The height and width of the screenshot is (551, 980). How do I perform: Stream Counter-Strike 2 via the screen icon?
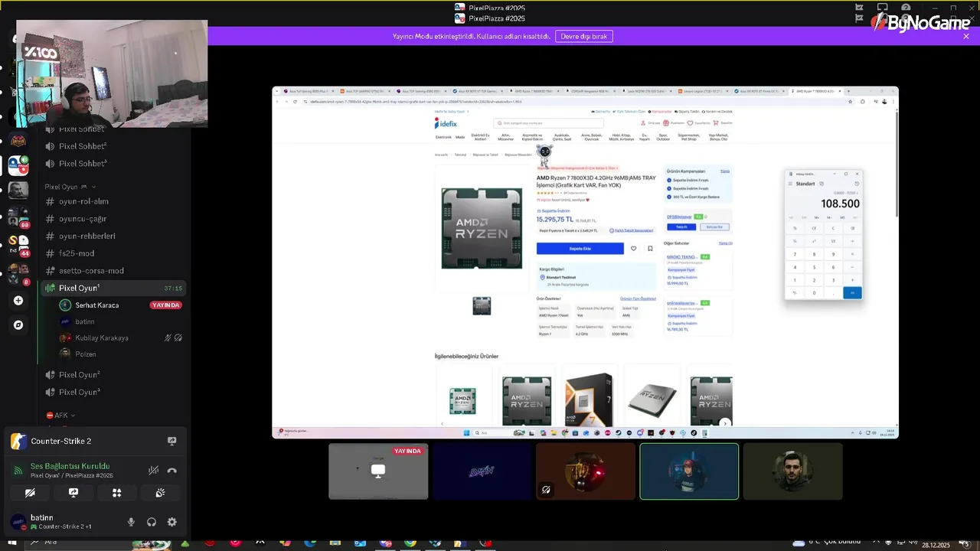click(x=171, y=441)
